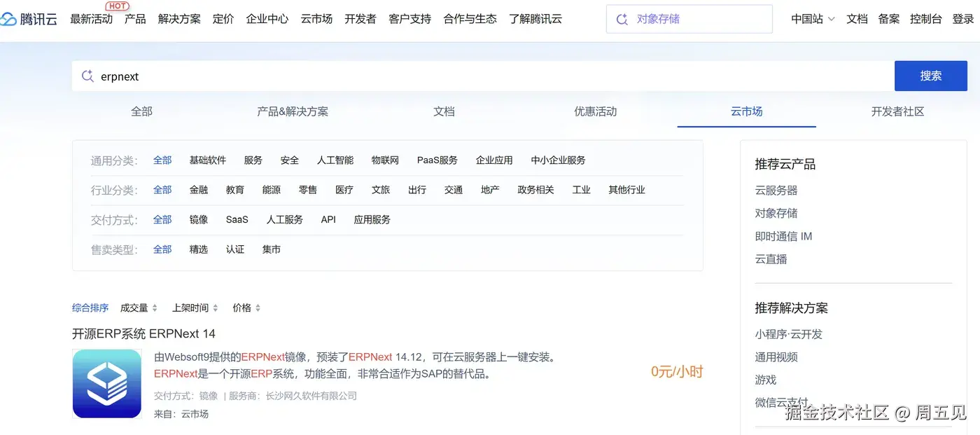Switch to the 全部 results tab

pos(141,111)
